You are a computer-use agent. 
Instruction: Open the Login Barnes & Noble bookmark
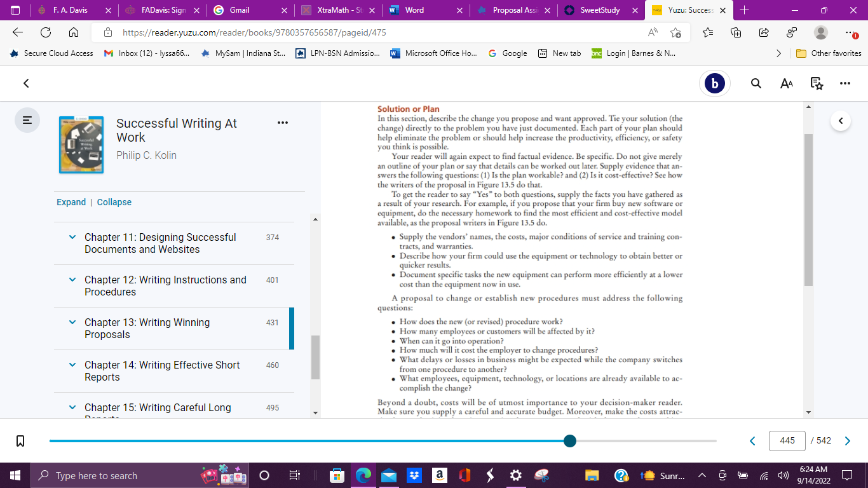coord(634,53)
